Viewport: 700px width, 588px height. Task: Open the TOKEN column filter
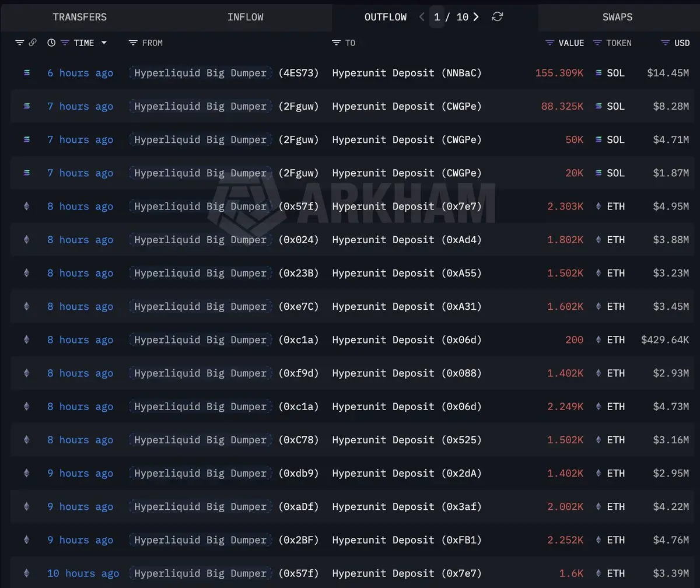[x=597, y=43]
